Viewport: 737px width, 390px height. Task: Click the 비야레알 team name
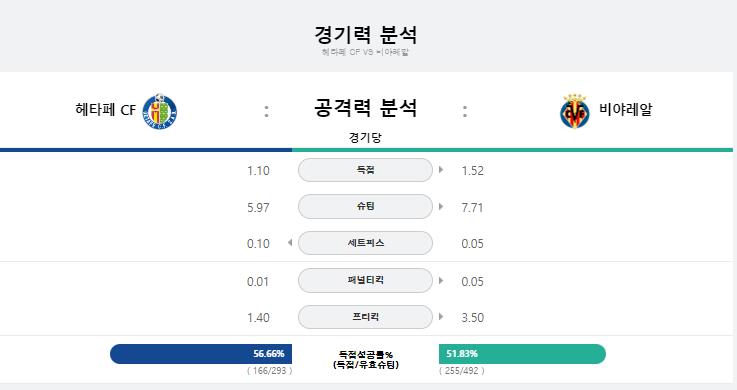coord(626,109)
